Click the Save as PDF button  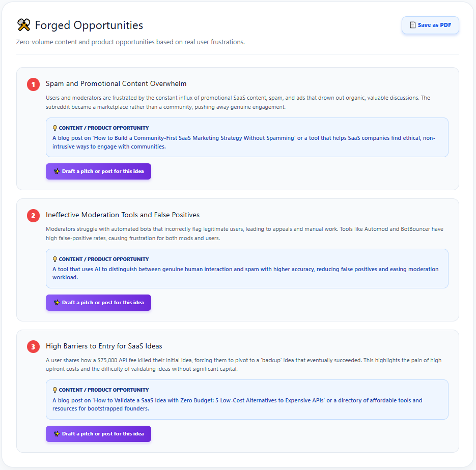click(430, 25)
